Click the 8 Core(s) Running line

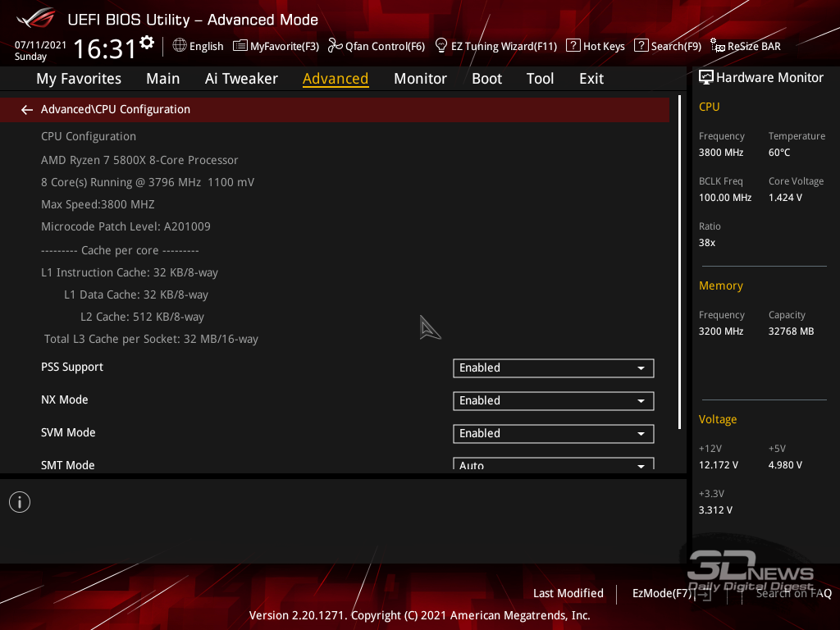(x=148, y=182)
